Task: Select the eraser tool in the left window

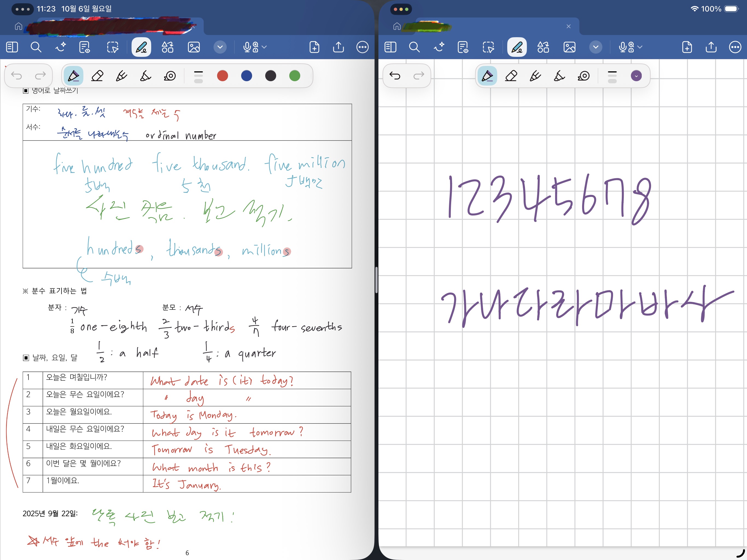Action: [x=97, y=76]
